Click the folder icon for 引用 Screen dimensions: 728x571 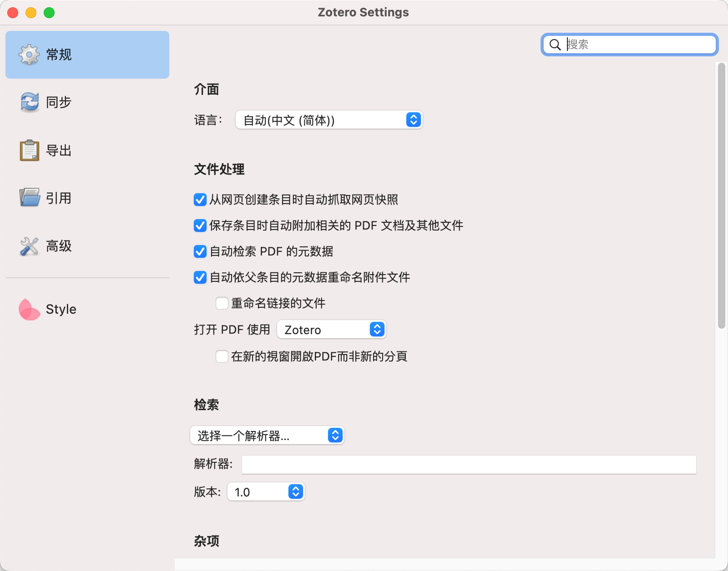coord(30,198)
